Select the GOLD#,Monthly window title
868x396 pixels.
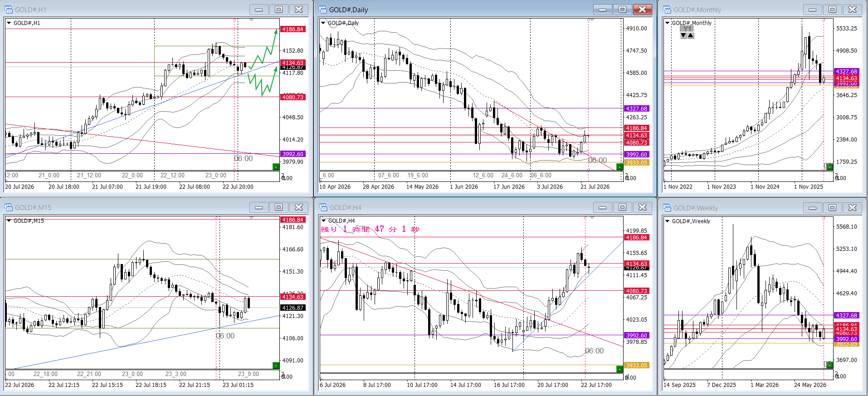coord(697,10)
